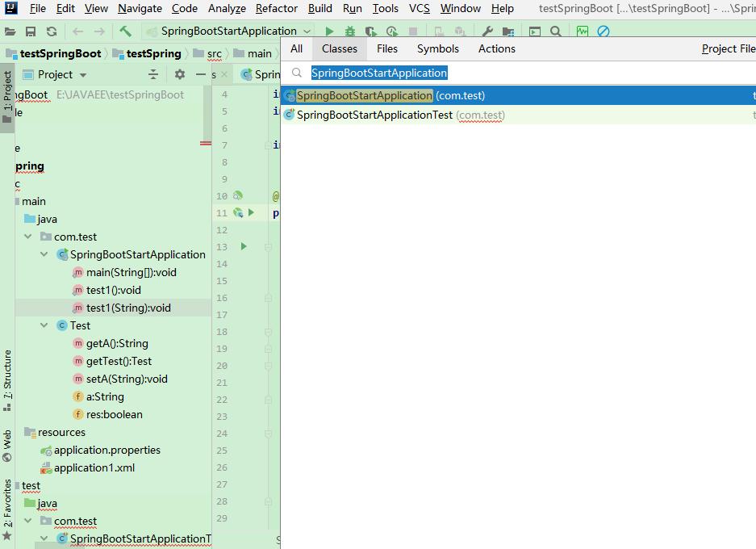Open the run configuration dropdown SpringBootStartApplication
The width and height of the screenshot is (756, 549).
[x=228, y=31]
